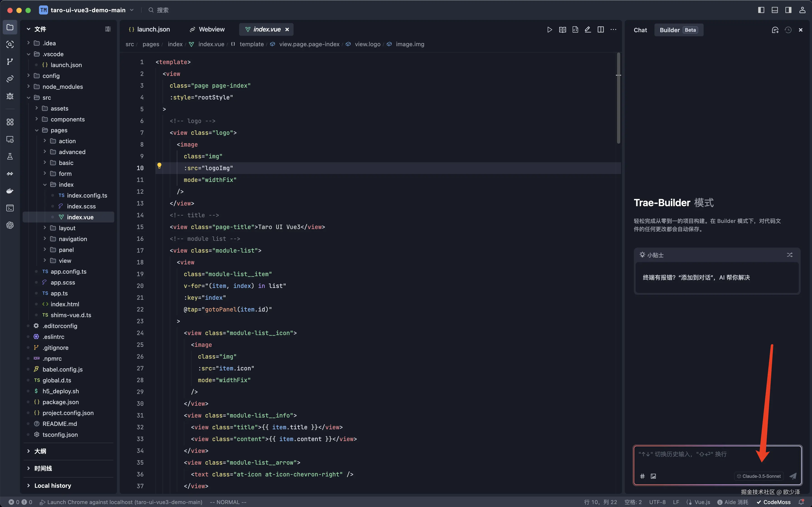Expand the node_modules folder
The image size is (812, 507).
[x=62, y=87]
